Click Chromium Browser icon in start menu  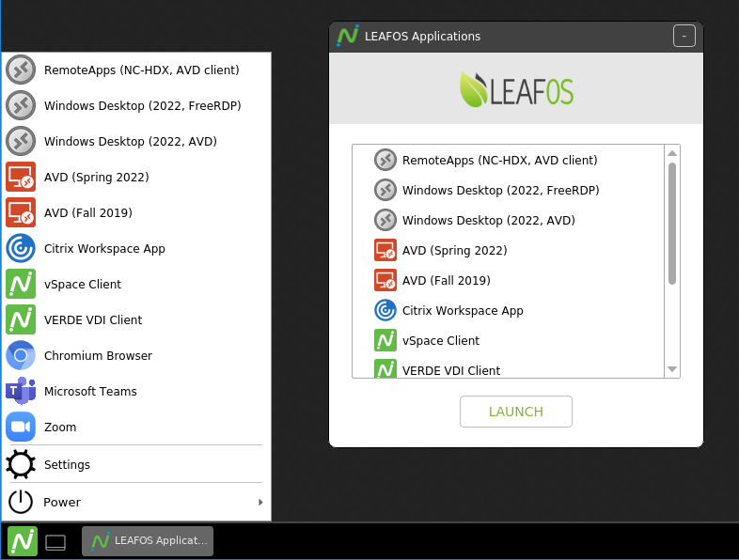tap(21, 355)
